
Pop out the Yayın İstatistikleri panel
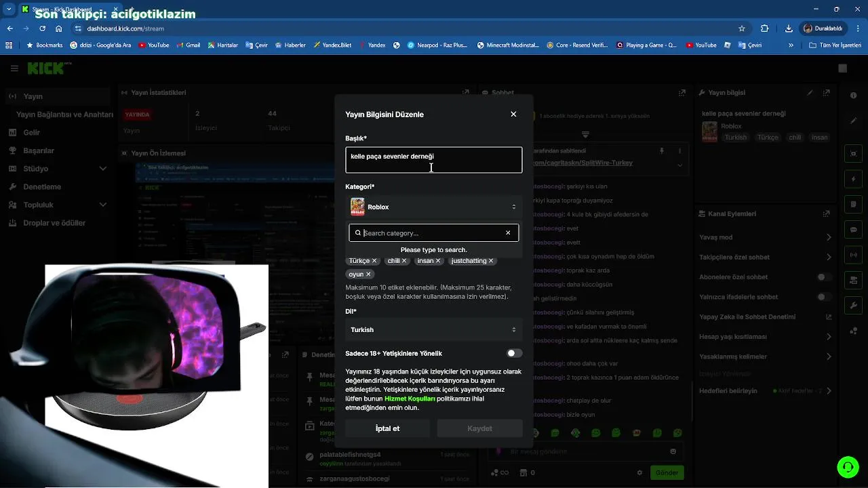465,92
